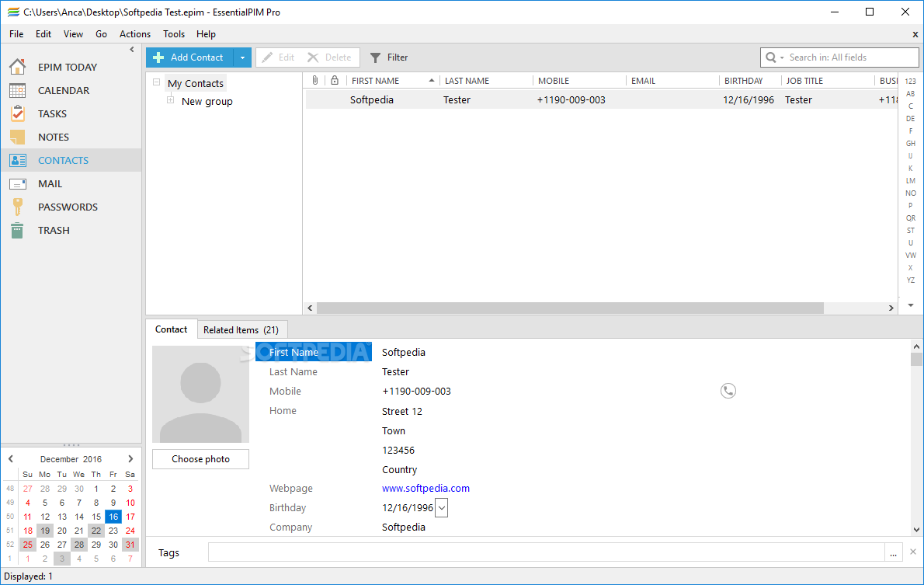Click the Choose photo button
The image size is (924, 585).
[200, 459]
